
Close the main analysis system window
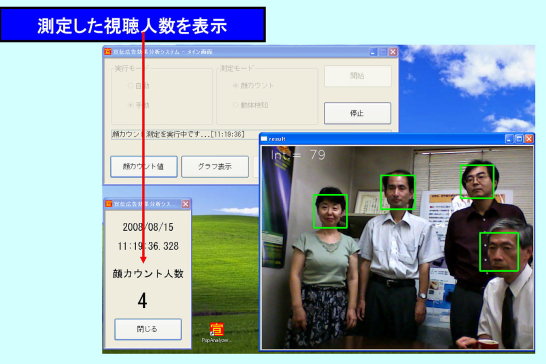tap(393, 52)
